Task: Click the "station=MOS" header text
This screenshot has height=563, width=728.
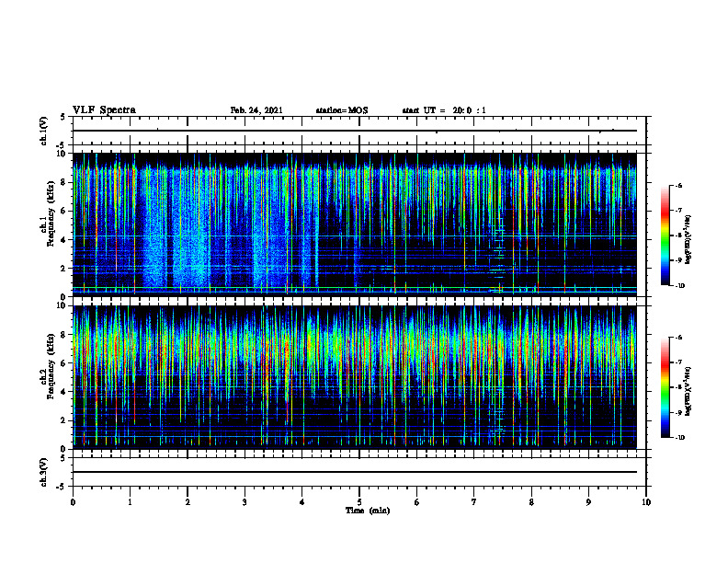Action: pyautogui.click(x=342, y=110)
